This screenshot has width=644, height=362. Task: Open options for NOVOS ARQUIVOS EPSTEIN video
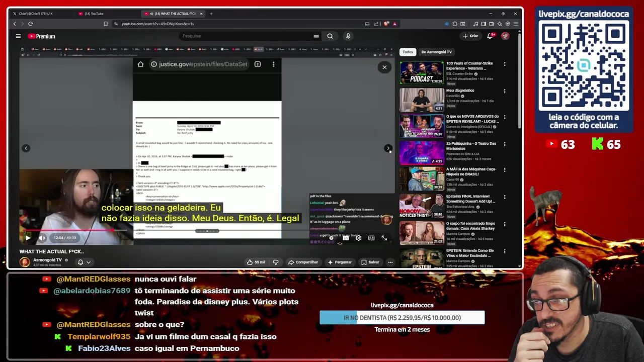[x=505, y=117]
